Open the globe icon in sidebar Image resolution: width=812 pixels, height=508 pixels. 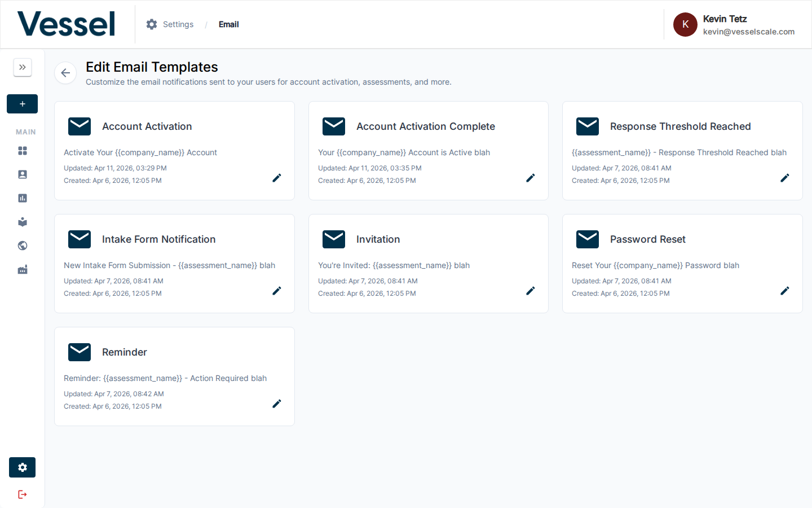(x=23, y=246)
